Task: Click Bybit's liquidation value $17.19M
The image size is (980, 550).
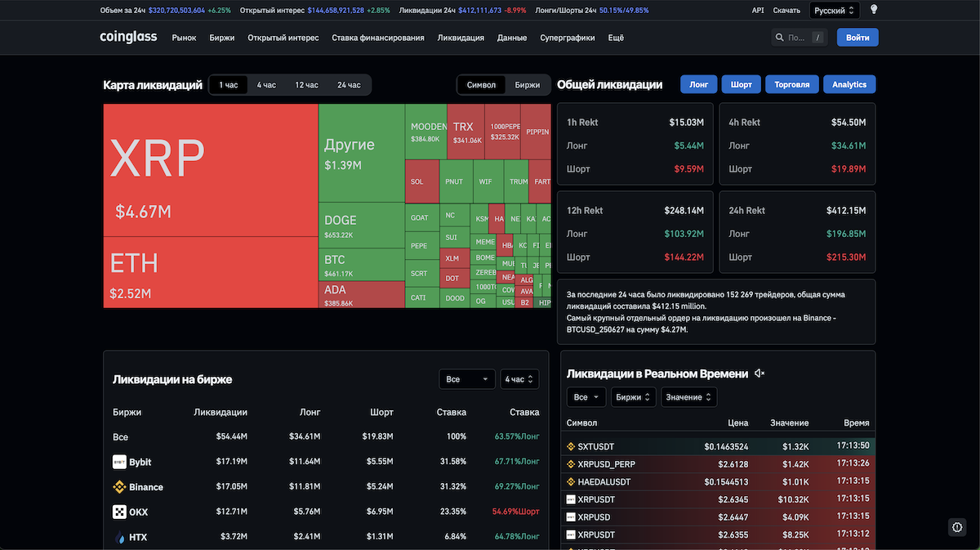Action: pos(232,462)
